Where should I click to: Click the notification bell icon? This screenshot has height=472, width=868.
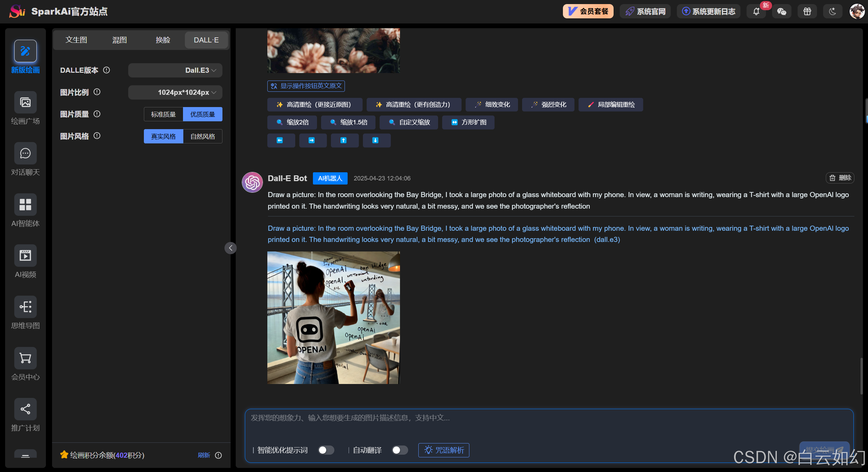[756, 12]
